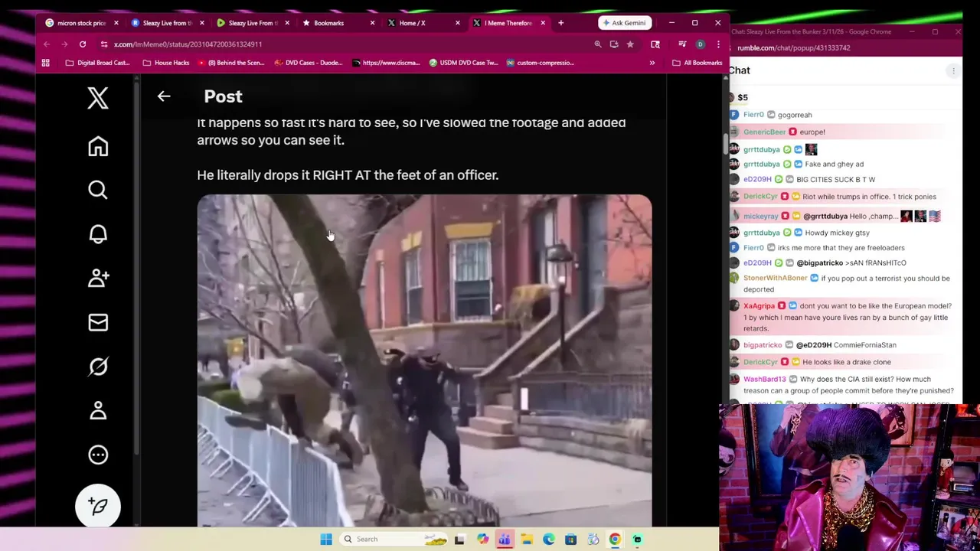Switch to Chrome on the taskbar
Image resolution: width=980 pixels, height=551 pixels.
click(x=615, y=540)
